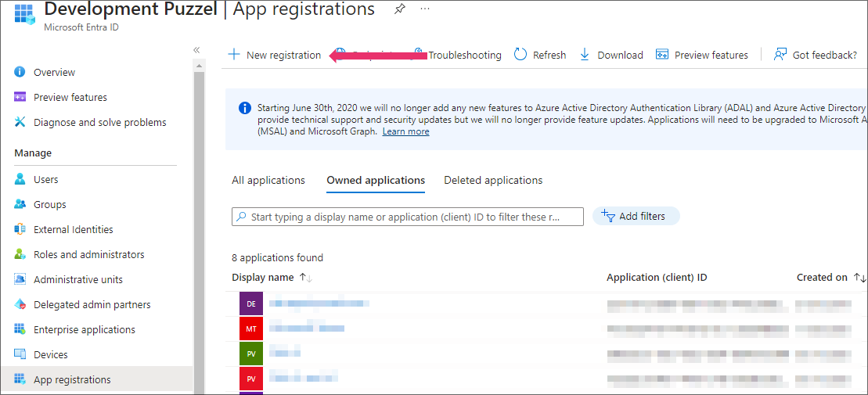This screenshot has height=395, width=868.
Task: Click the Overview info icon in sidebar
Action: (20, 72)
